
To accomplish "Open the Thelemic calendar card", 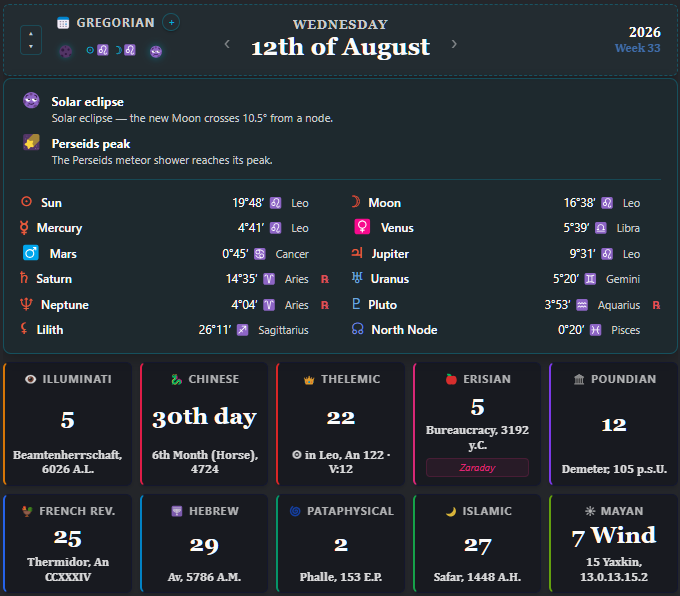I will [x=341, y=424].
